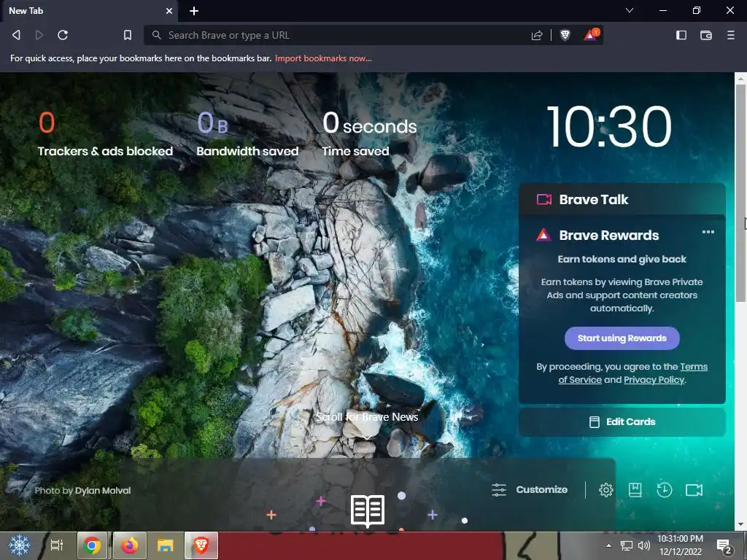Launch Google Chrome from the taskbar
747x560 pixels.
(92, 545)
